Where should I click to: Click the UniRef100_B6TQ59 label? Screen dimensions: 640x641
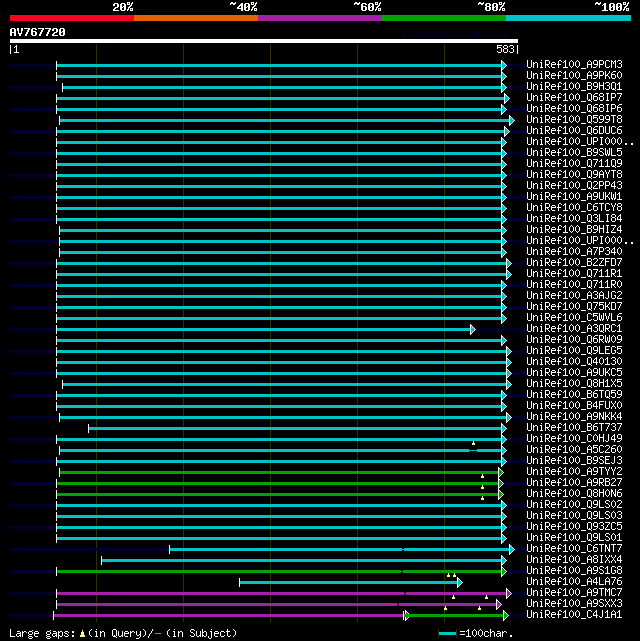point(574,394)
